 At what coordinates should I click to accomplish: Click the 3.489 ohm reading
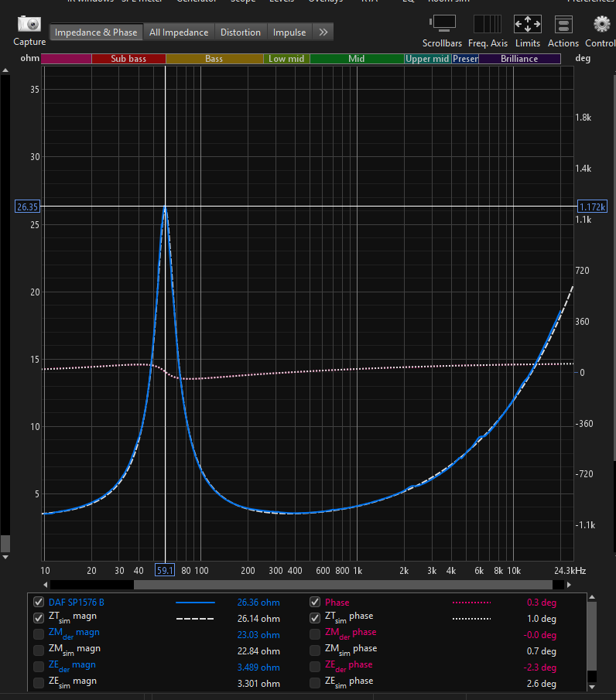(258, 668)
